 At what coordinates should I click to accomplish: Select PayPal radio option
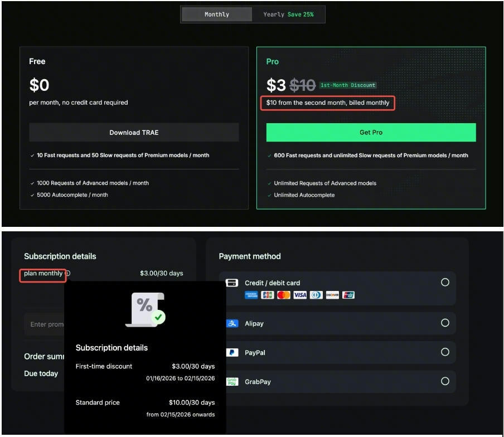click(x=445, y=352)
